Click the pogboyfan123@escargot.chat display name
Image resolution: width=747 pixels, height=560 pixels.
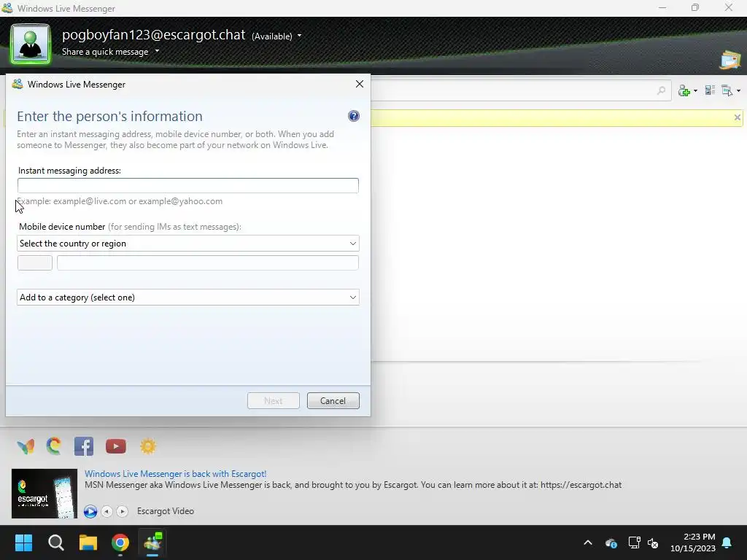(153, 35)
